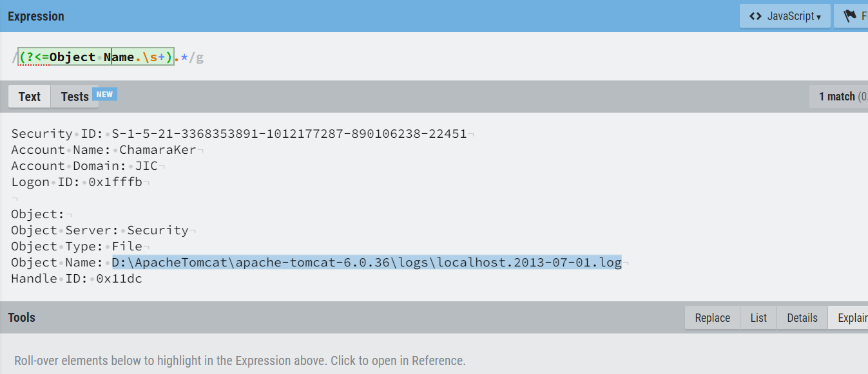Screen dimensions: 868x374
Task: Click the highlighted ApacheTomcat log path match
Action: (367, 263)
